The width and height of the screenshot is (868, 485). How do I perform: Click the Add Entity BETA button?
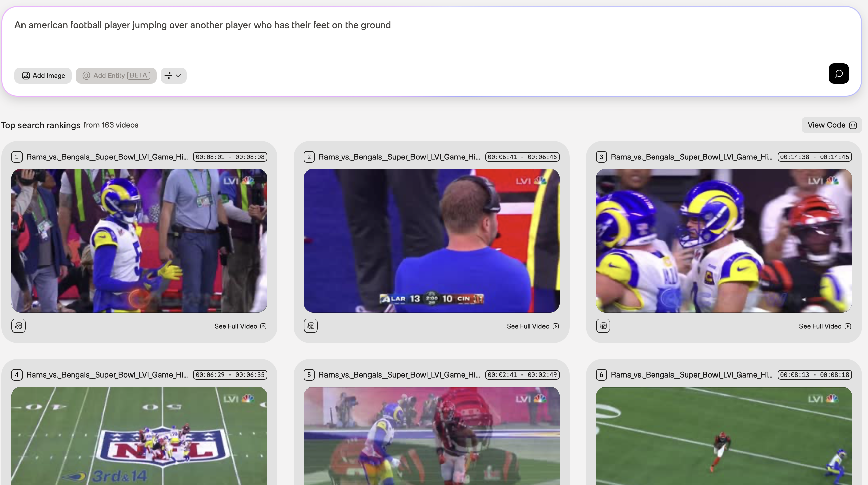pos(116,76)
